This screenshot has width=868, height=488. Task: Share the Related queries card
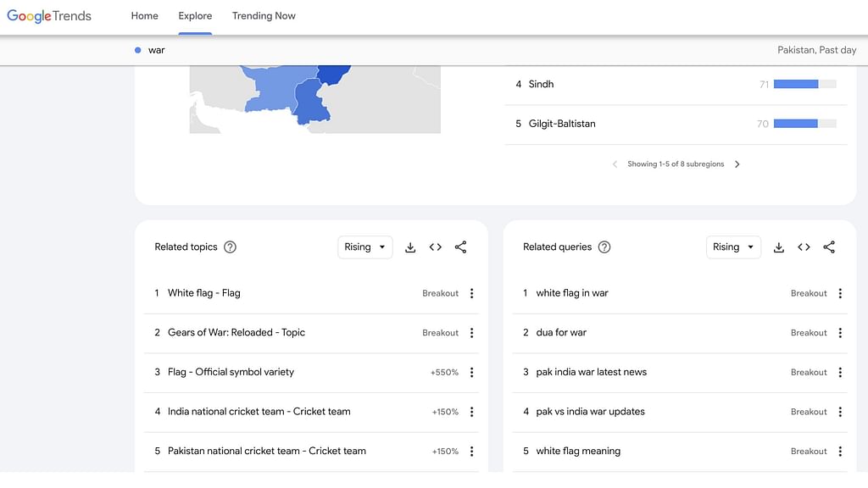point(829,247)
